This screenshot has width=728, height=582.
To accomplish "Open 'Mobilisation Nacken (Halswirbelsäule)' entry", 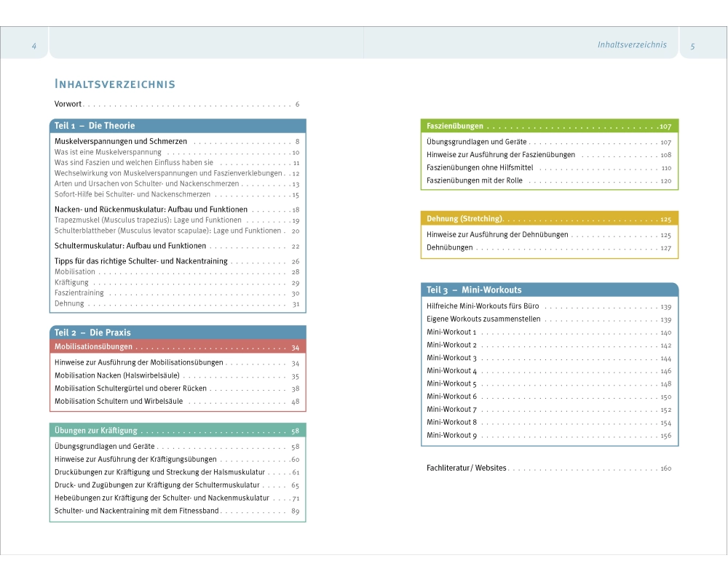I will 116,376.
